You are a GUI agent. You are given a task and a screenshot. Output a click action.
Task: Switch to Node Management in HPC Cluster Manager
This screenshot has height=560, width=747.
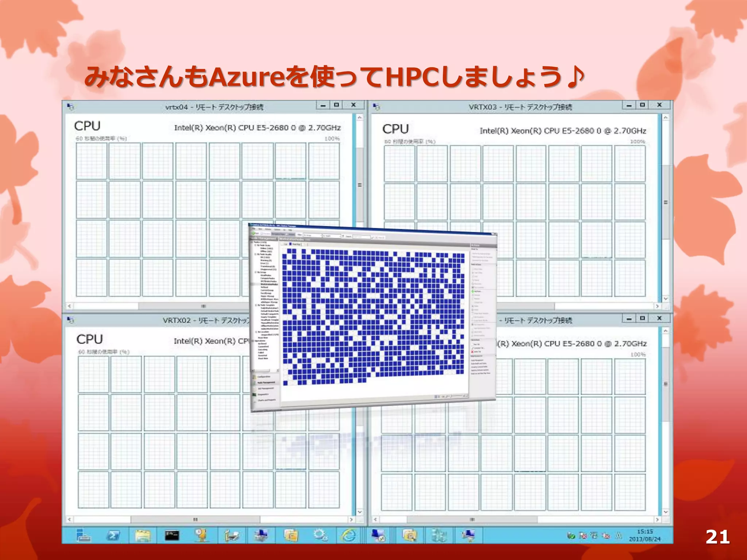pos(266,382)
